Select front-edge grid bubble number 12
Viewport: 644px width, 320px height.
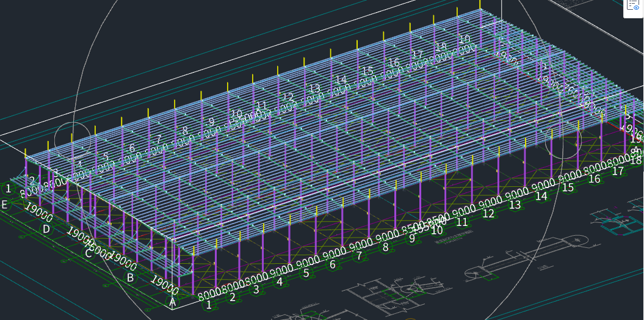(x=488, y=213)
